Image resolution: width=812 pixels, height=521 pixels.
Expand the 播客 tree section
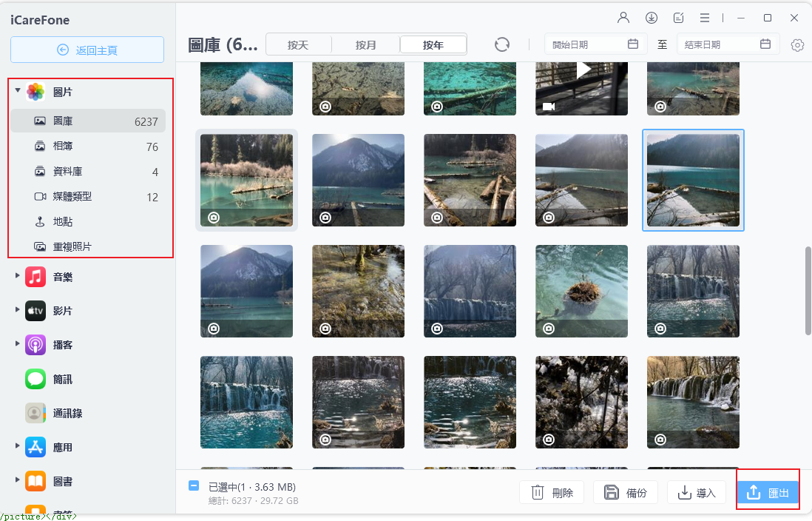click(17, 344)
